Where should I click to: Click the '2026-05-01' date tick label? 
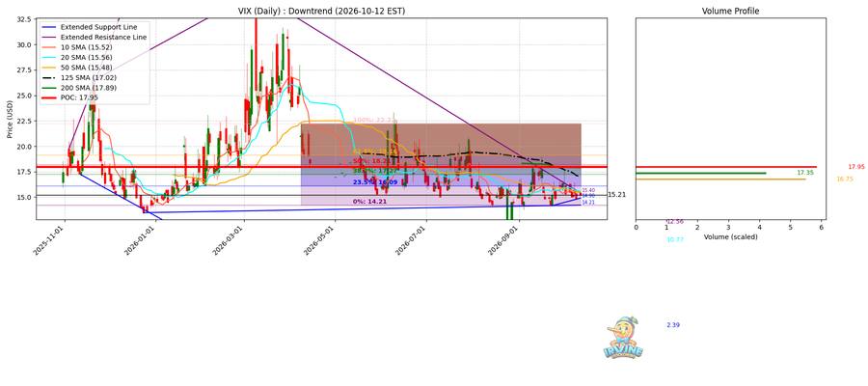coord(320,239)
